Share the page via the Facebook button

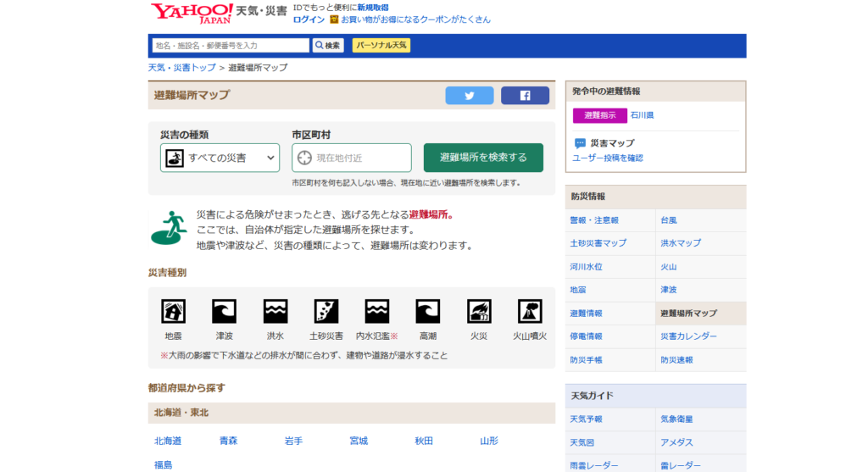click(525, 96)
